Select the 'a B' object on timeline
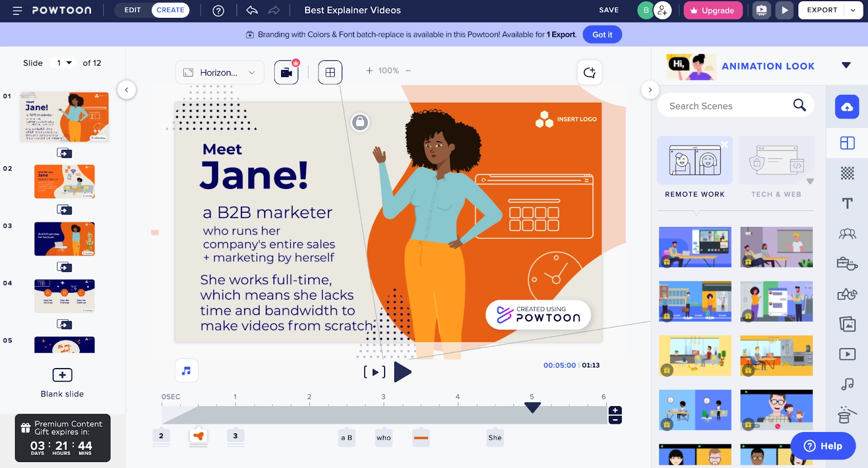The width and height of the screenshot is (868, 468). tap(347, 438)
